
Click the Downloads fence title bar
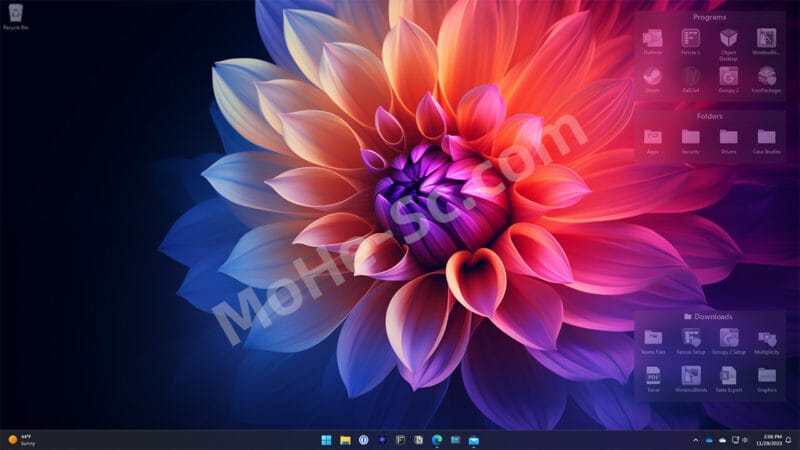pos(709,316)
